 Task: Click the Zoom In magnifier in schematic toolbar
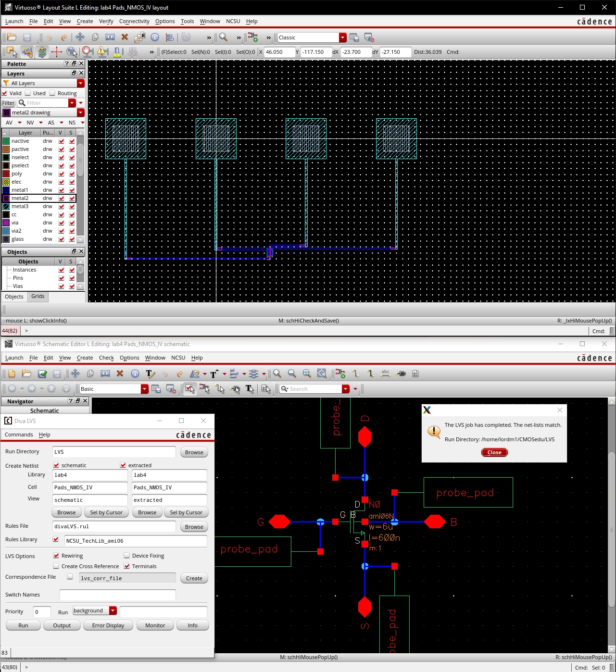(277, 373)
